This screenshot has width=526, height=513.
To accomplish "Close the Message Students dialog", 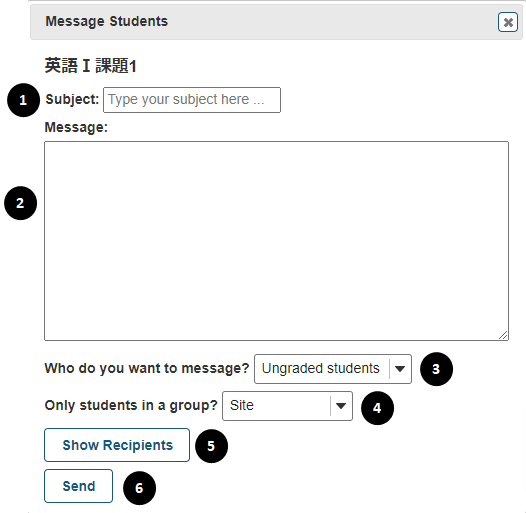I will [x=508, y=22].
